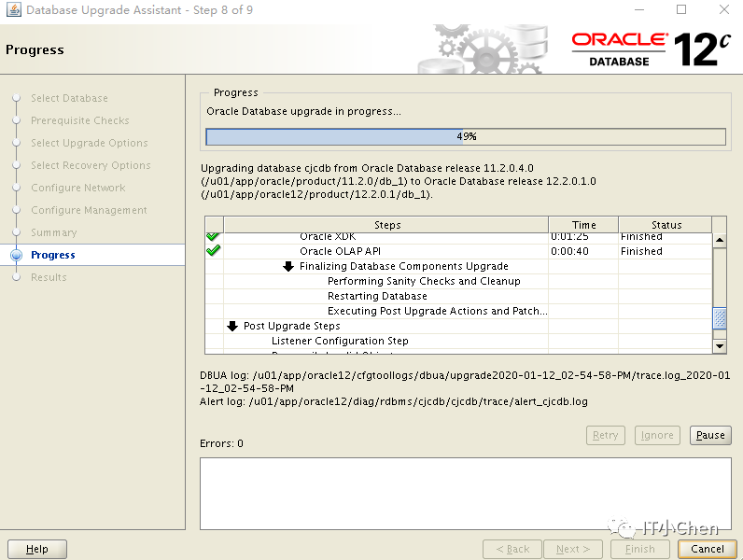Select the Summary step in sidebar

(53, 232)
